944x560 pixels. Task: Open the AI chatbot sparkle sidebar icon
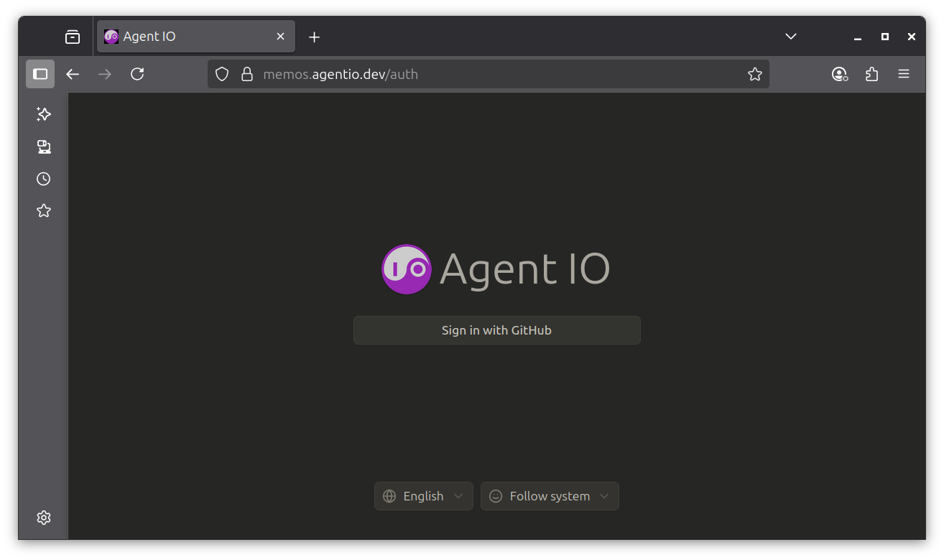click(x=44, y=114)
